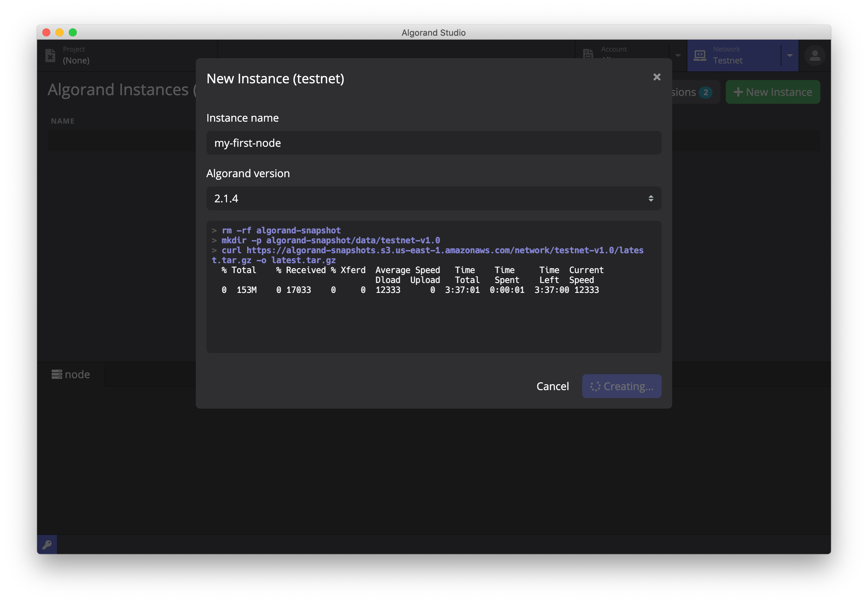Click the plus icon inside New Instance button
This screenshot has width=868, height=603.
tap(739, 92)
